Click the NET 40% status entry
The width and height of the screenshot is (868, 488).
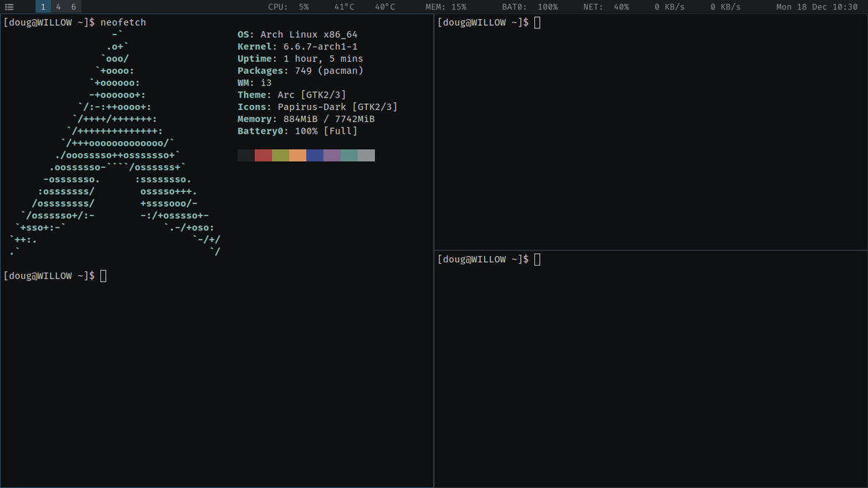click(606, 7)
